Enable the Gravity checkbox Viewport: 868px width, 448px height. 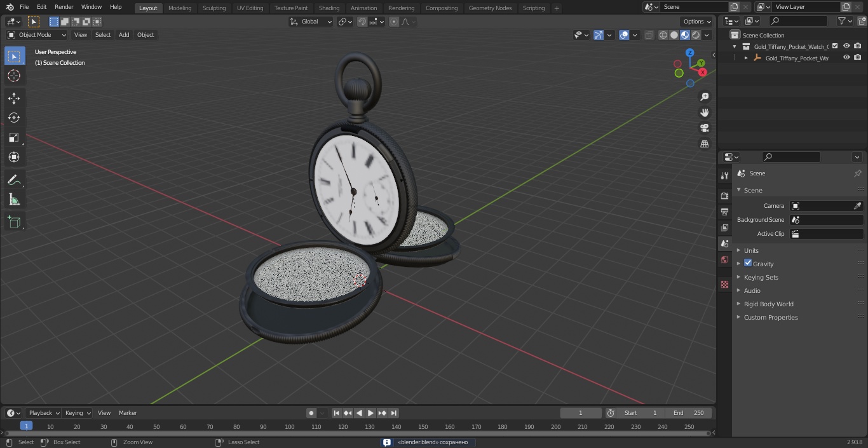pyautogui.click(x=748, y=263)
